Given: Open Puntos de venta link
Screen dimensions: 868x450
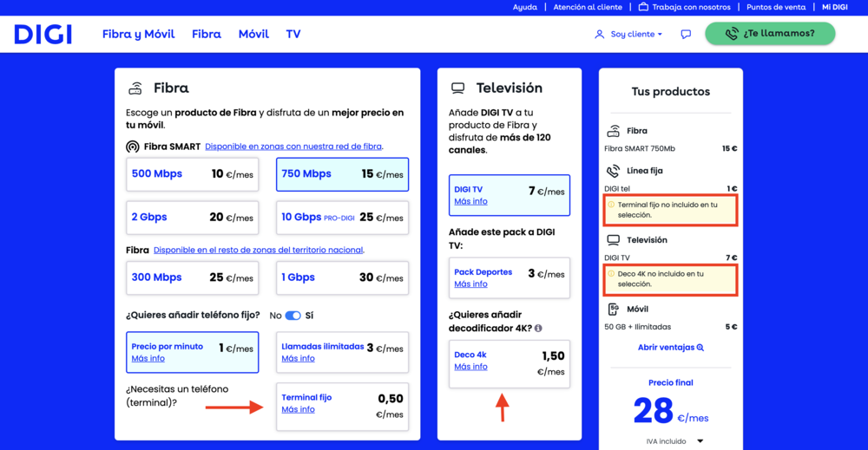Looking at the screenshot, I should tap(776, 7).
